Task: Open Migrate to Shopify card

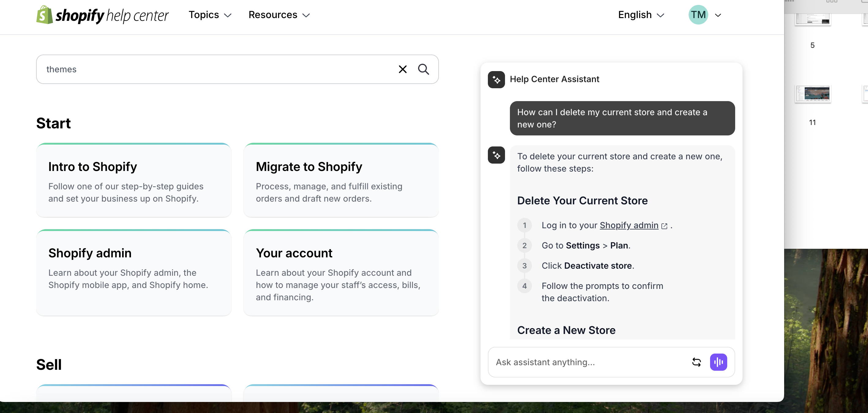Action: [341, 180]
